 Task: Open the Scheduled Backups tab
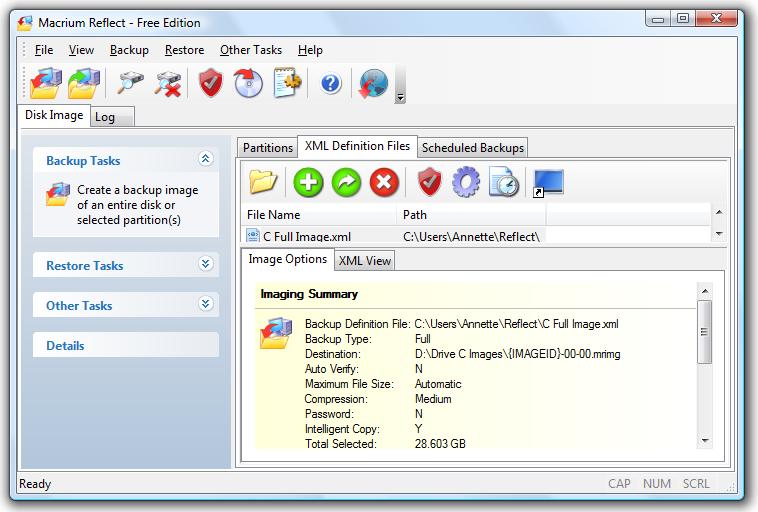473,147
